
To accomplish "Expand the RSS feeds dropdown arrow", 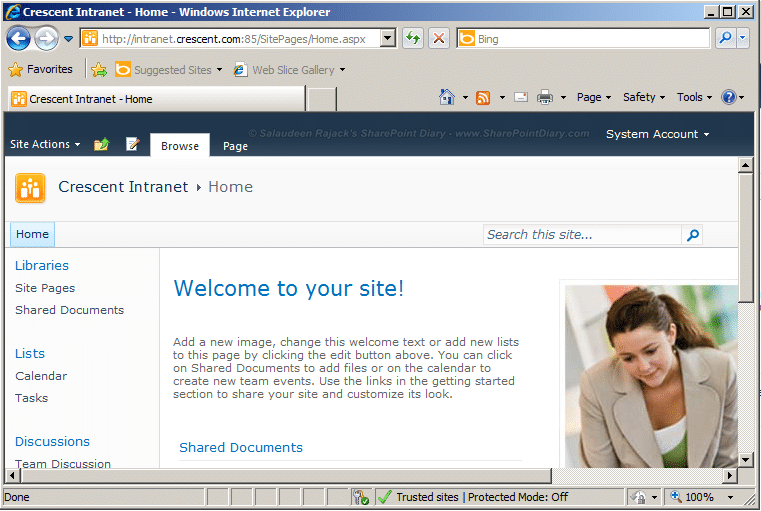I will [x=502, y=98].
